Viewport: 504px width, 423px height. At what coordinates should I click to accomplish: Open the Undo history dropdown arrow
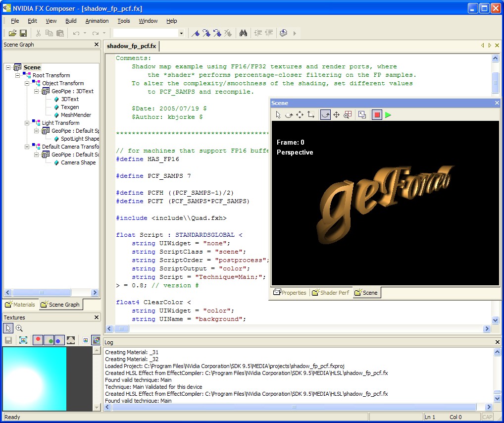[x=85, y=33]
